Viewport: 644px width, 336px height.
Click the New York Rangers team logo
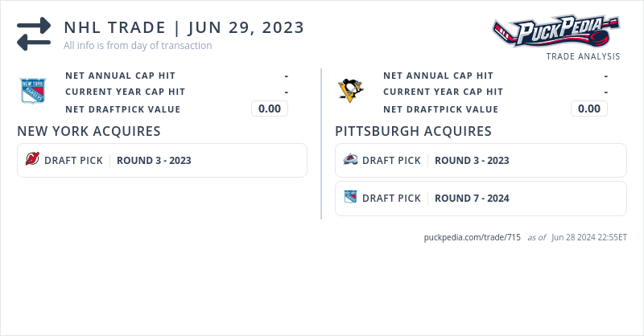coord(33,91)
